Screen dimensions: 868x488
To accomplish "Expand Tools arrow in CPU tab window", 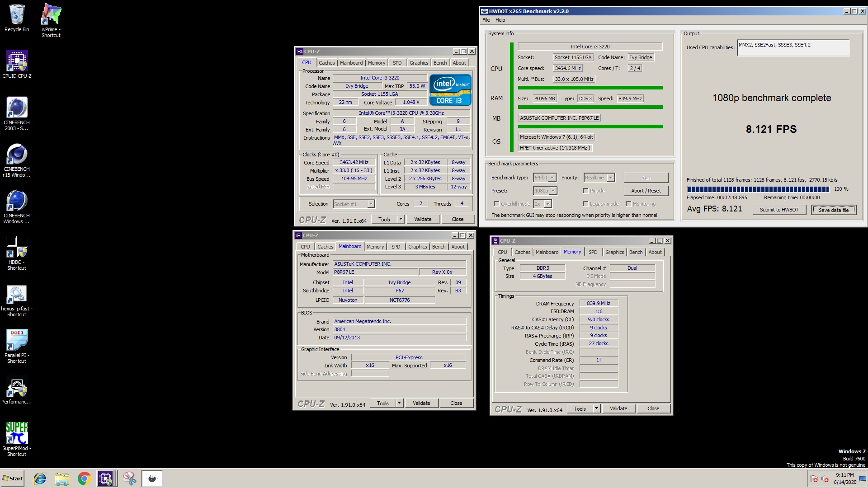I will 401,219.
